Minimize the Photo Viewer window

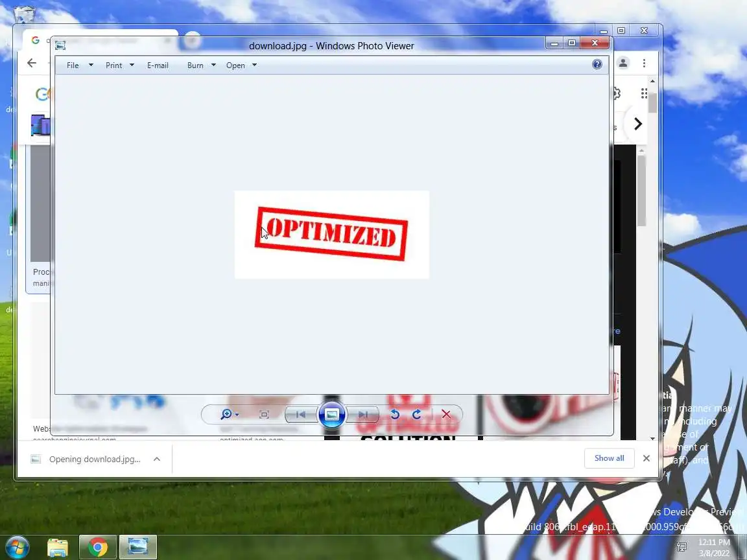554,43
